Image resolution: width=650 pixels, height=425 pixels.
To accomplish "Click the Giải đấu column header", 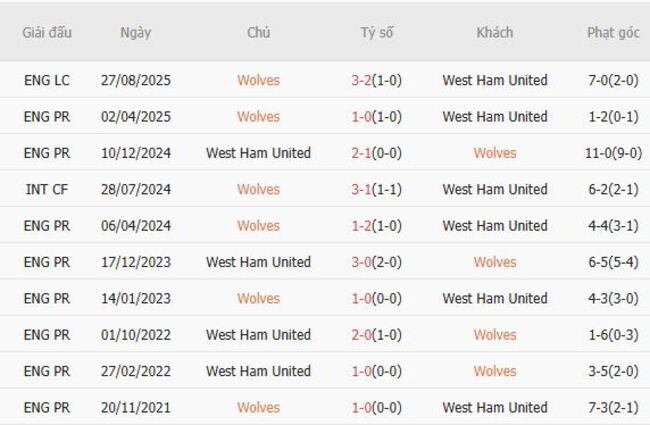I will click(47, 32).
